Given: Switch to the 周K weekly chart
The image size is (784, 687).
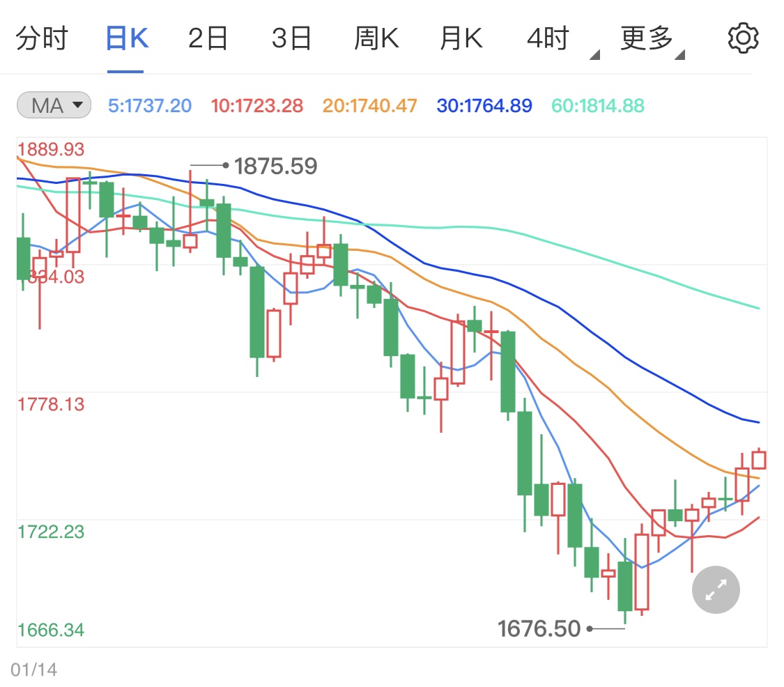Looking at the screenshot, I should click(376, 38).
